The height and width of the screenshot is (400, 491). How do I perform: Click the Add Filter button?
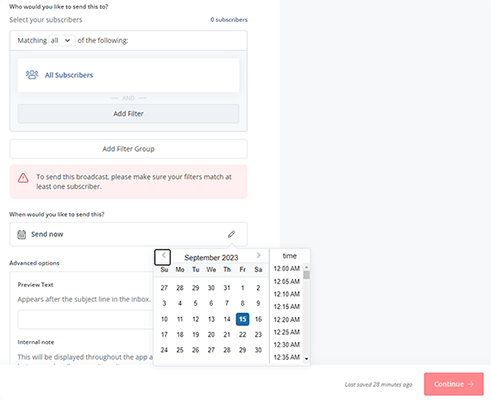point(128,114)
